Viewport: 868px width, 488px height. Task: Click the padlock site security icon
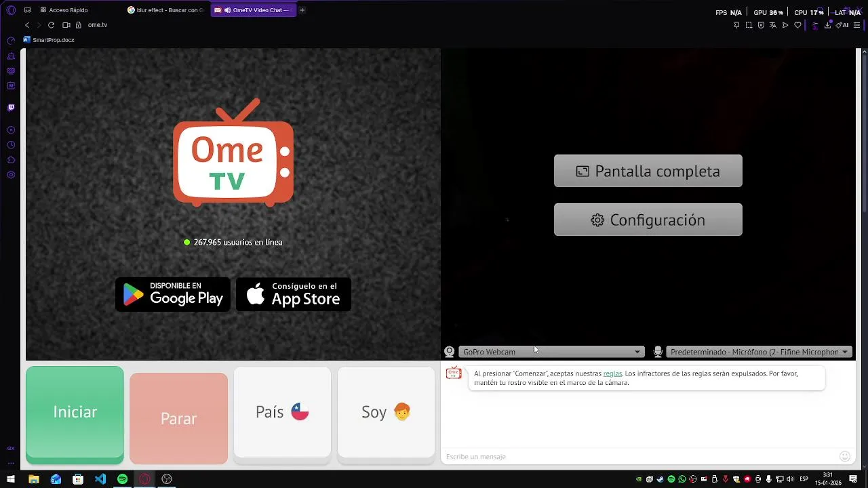tap(79, 25)
